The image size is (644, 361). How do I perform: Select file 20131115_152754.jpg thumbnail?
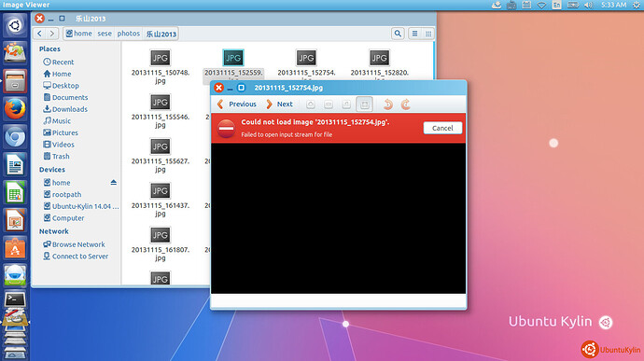pos(306,58)
